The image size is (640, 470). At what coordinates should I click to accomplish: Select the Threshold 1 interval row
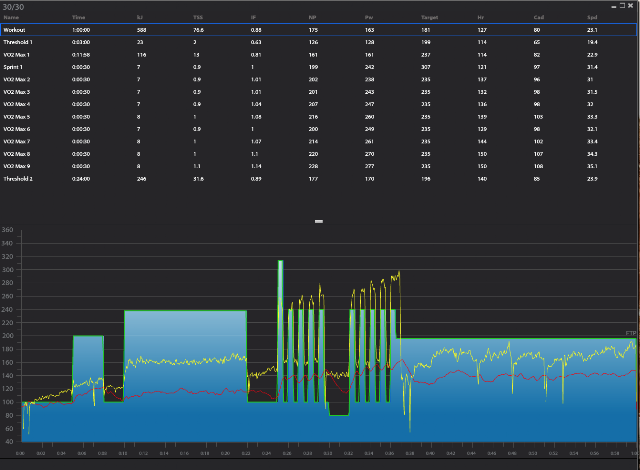(x=318, y=42)
